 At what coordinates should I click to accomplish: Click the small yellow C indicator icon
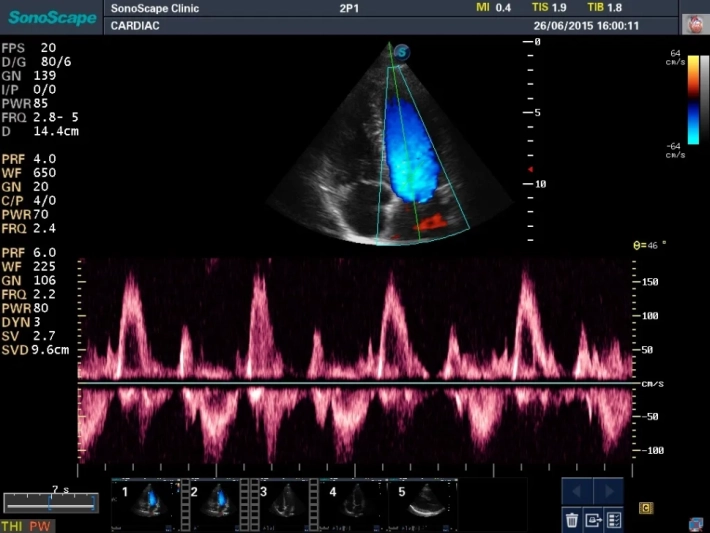(646, 508)
